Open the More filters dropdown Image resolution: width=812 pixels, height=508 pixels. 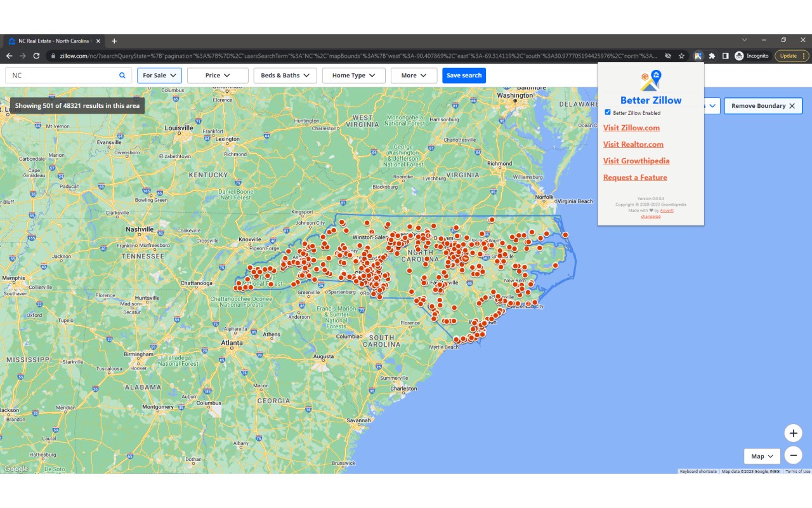414,75
